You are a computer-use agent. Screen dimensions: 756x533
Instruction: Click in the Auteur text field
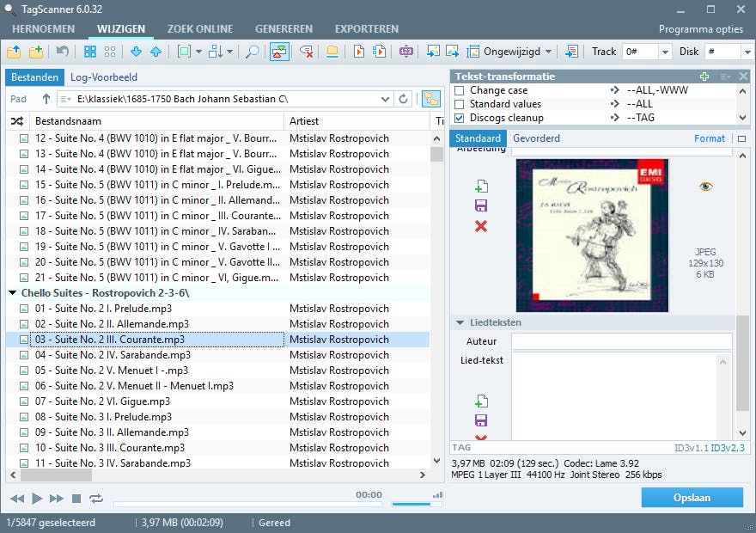tap(621, 341)
